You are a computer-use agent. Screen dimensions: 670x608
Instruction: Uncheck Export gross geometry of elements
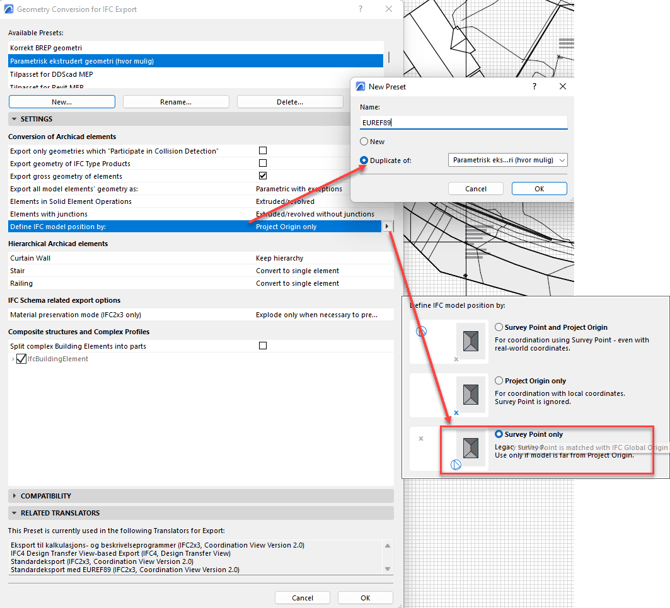pyautogui.click(x=263, y=176)
